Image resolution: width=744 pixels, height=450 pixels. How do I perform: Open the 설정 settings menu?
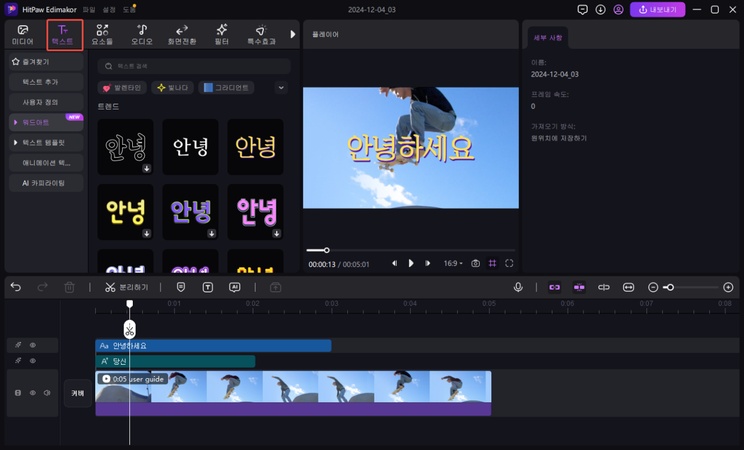pyautogui.click(x=109, y=9)
